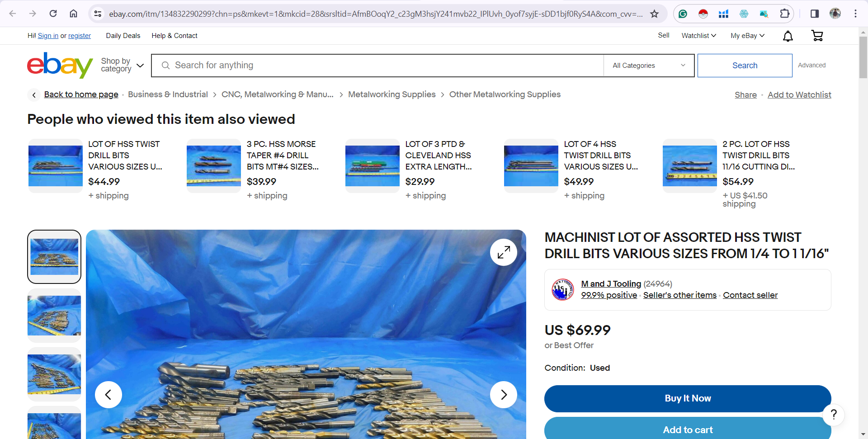Open the pokeball extension icon

click(x=703, y=14)
